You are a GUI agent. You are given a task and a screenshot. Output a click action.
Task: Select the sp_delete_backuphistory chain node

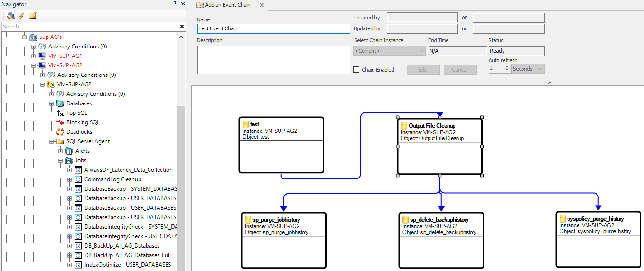(x=441, y=240)
